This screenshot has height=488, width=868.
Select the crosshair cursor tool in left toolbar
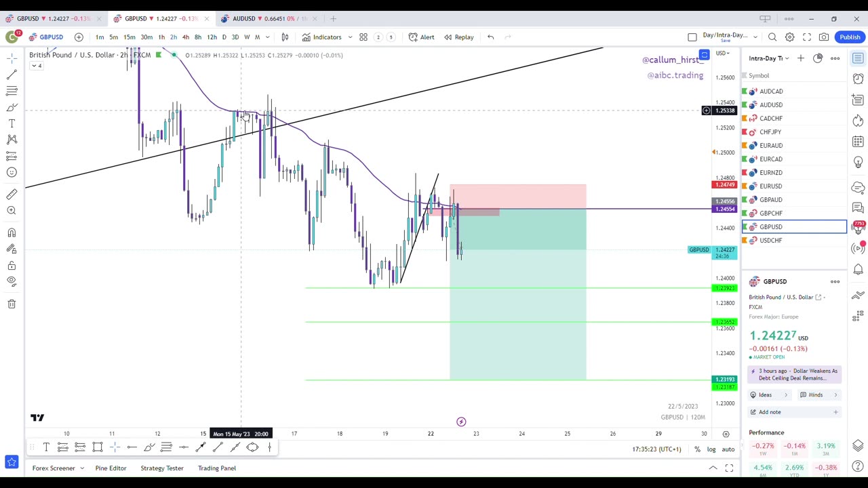coord(12,58)
